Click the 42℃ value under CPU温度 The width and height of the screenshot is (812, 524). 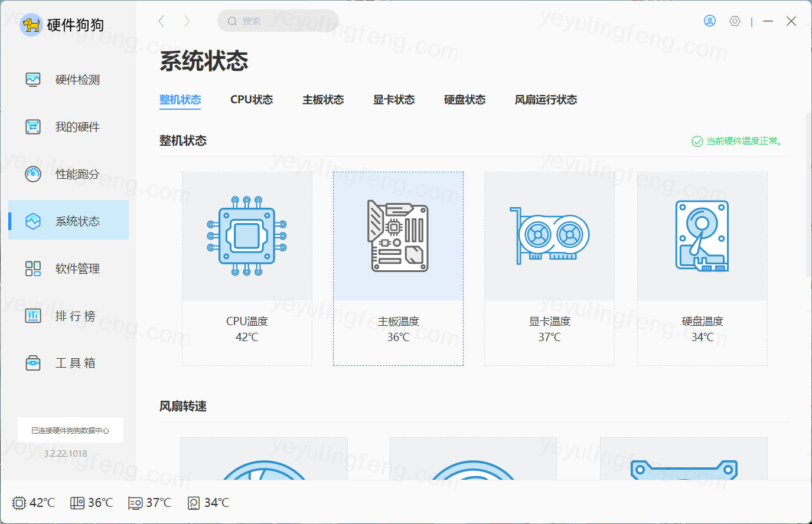(247, 337)
